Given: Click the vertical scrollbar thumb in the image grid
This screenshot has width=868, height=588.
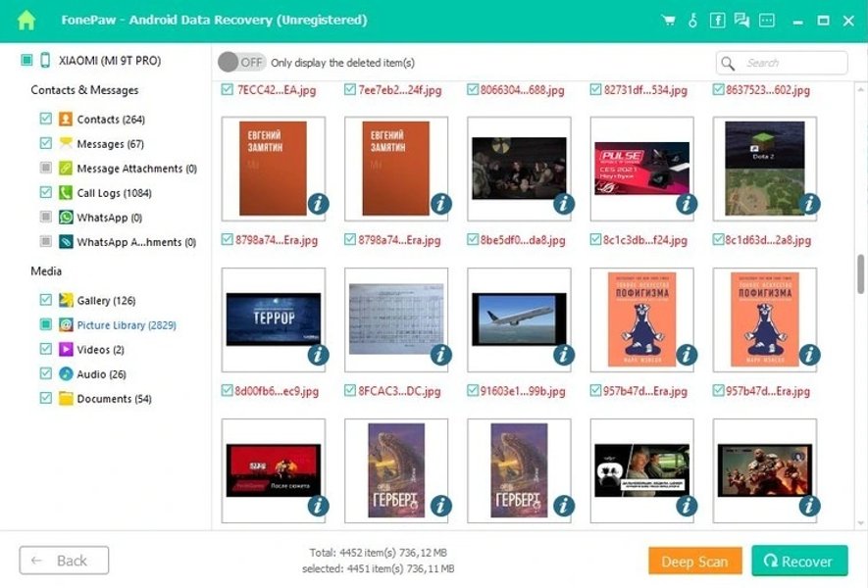Looking at the screenshot, I should pyautogui.click(x=861, y=279).
